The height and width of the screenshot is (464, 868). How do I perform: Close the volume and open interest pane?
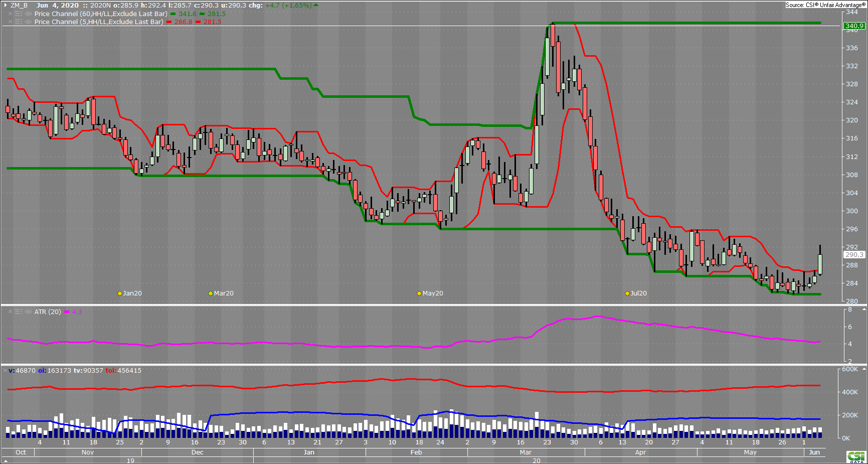[x=5, y=371]
